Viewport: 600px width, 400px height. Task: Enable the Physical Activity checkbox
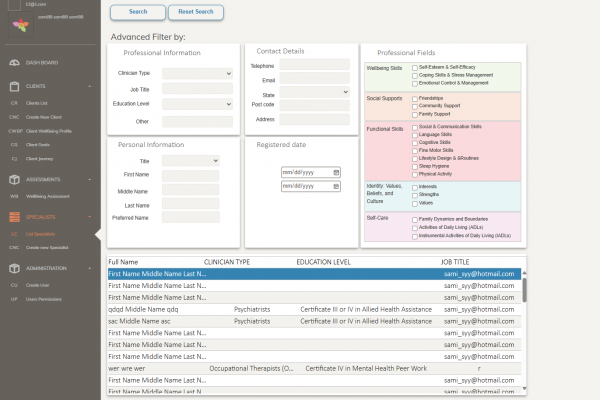tap(414, 175)
